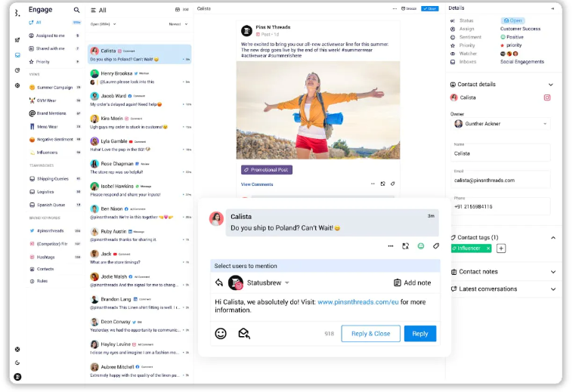Open the user avatar at sidebar bottom
This screenshot has height=392, width=585.
coord(17,377)
